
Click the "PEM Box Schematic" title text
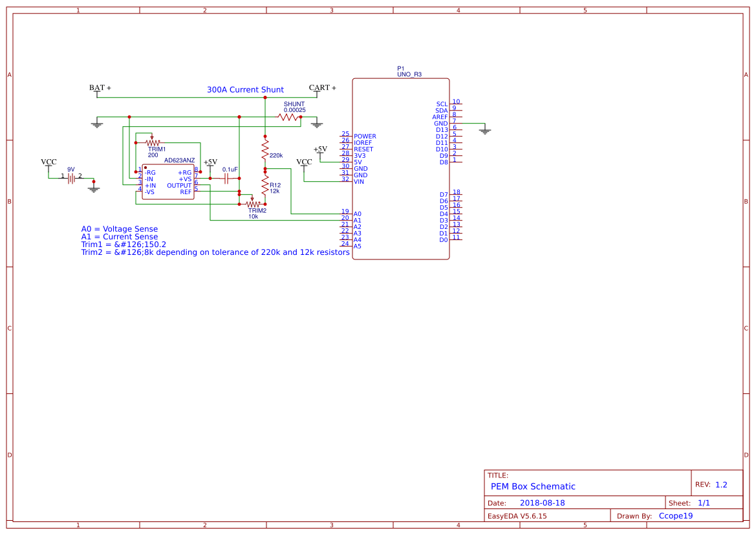(x=533, y=486)
